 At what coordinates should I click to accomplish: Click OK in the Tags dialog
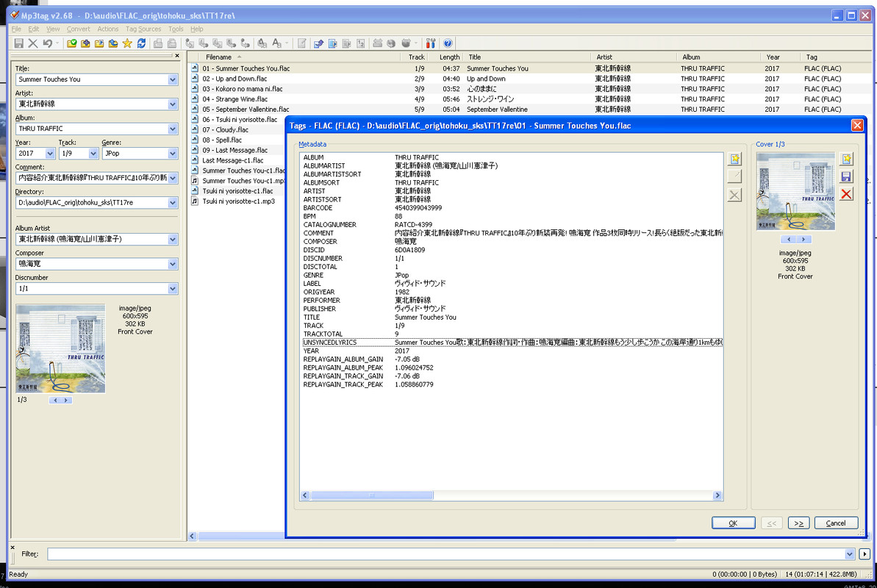point(733,523)
